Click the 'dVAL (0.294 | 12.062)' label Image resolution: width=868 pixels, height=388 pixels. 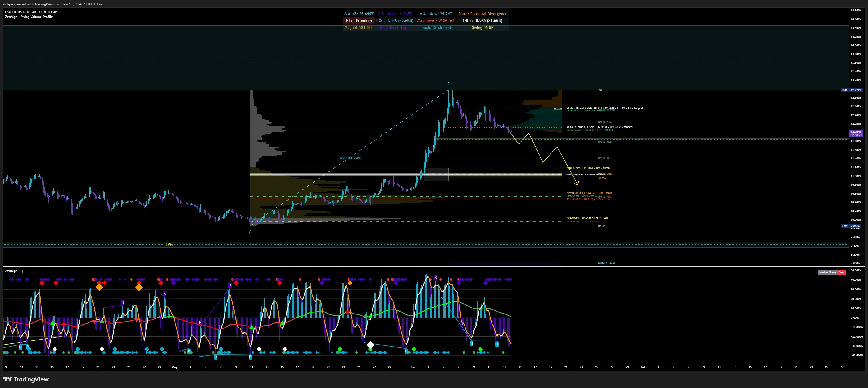590,130
